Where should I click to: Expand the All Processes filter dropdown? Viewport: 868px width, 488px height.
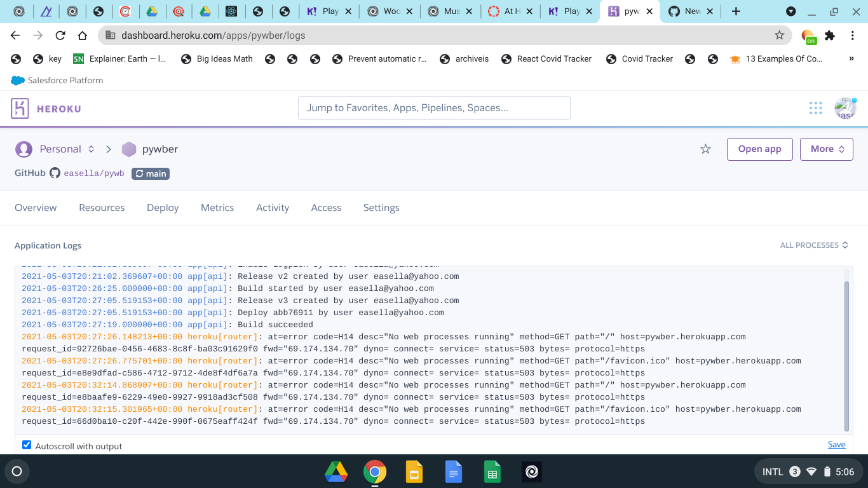point(814,245)
